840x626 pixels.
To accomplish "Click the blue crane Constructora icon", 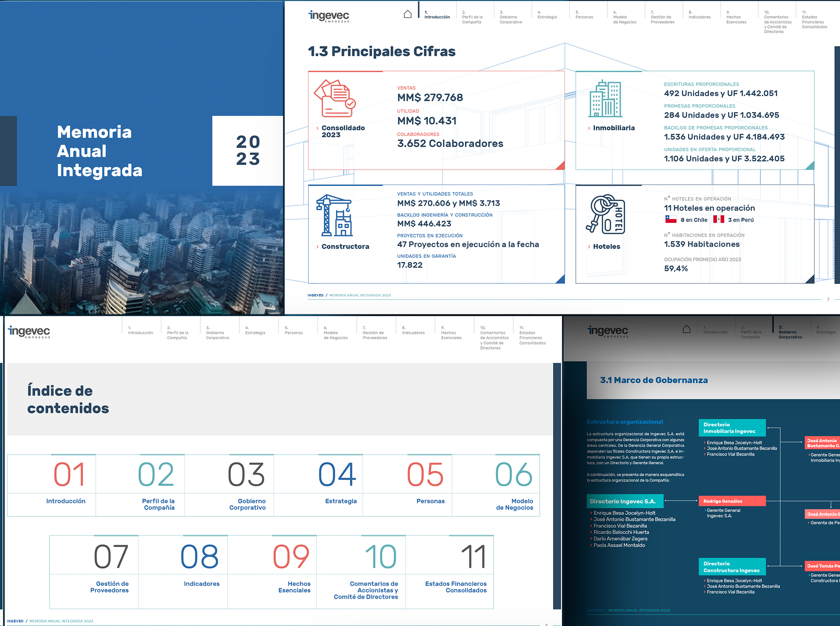I will click(x=334, y=215).
